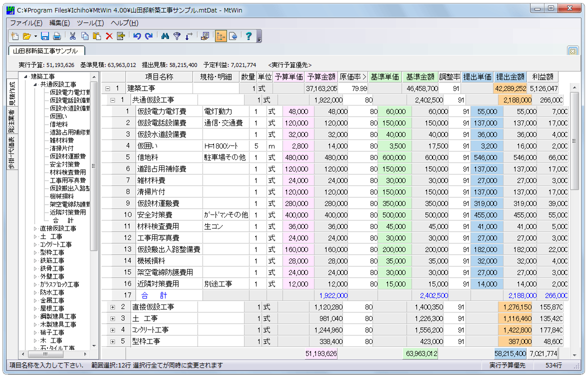Image resolution: width=588 pixels, height=377 pixels.
Task: Open the dropdown arrow beside Open folder
Action: pyautogui.click(x=35, y=36)
